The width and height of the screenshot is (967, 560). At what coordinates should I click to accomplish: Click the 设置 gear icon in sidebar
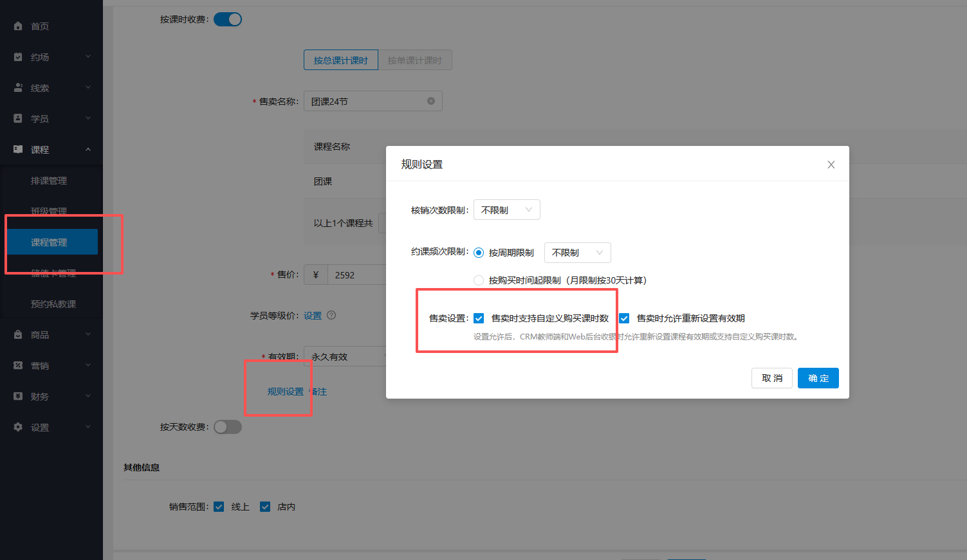(18, 428)
